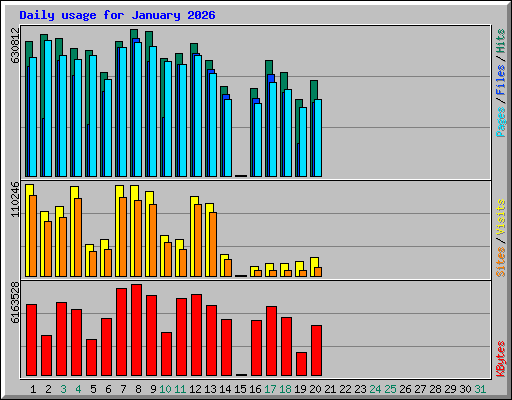The height and width of the screenshot is (400, 512).
Task: Click day 15 on the x-axis
Action: click(240, 389)
